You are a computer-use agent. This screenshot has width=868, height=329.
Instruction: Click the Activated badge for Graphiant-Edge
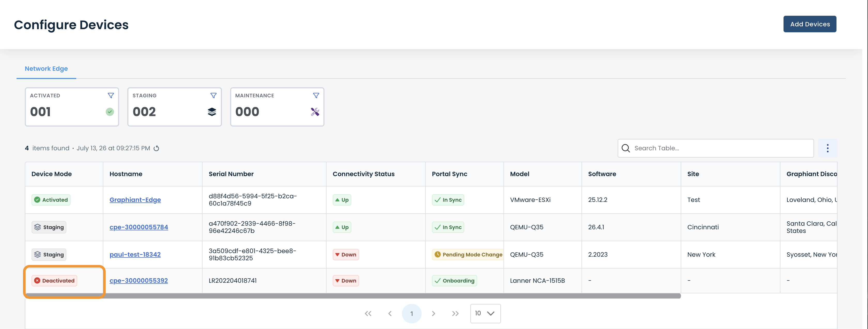coord(51,200)
